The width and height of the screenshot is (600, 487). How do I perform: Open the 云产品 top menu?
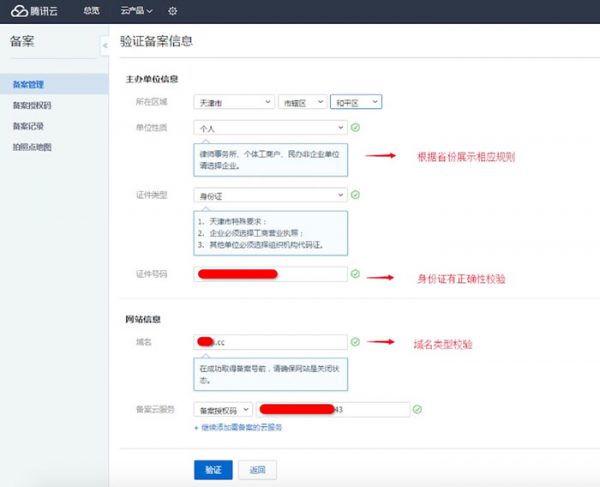coord(136,11)
